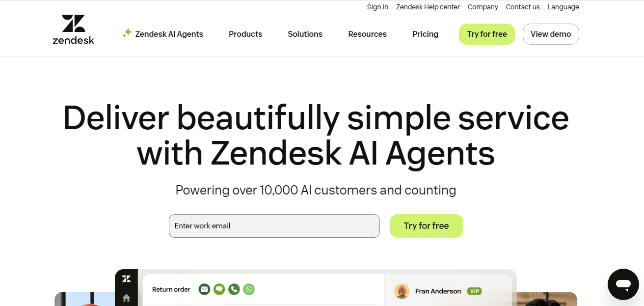Expand the Solutions menu
644x306 pixels.
(x=305, y=34)
